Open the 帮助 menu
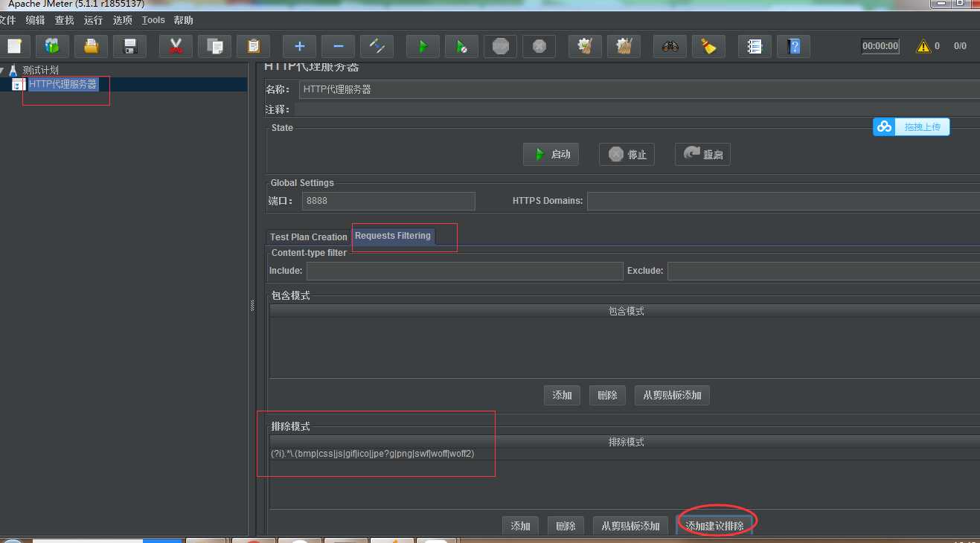Viewport: 980px width, 543px height. click(x=183, y=20)
